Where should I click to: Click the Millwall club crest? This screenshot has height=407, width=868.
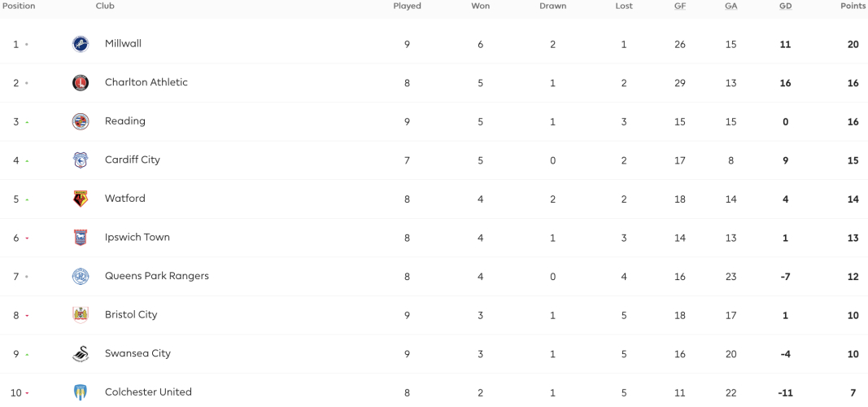[x=81, y=44]
